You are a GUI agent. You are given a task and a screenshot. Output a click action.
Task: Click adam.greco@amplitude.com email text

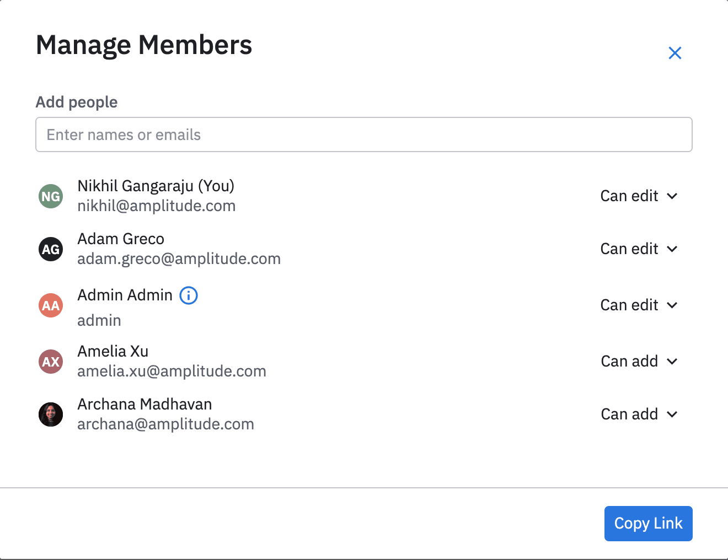[x=179, y=259]
